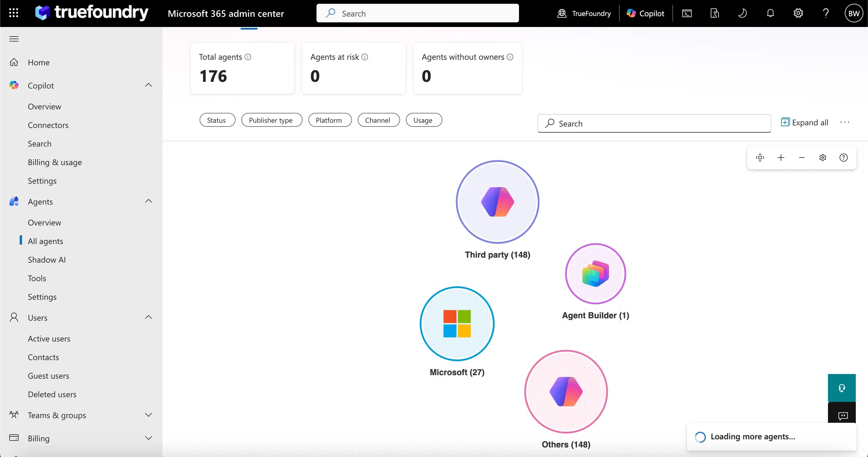The image size is (868, 457).
Task: Open the Publisher type filter
Action: [x=272, y=120]
